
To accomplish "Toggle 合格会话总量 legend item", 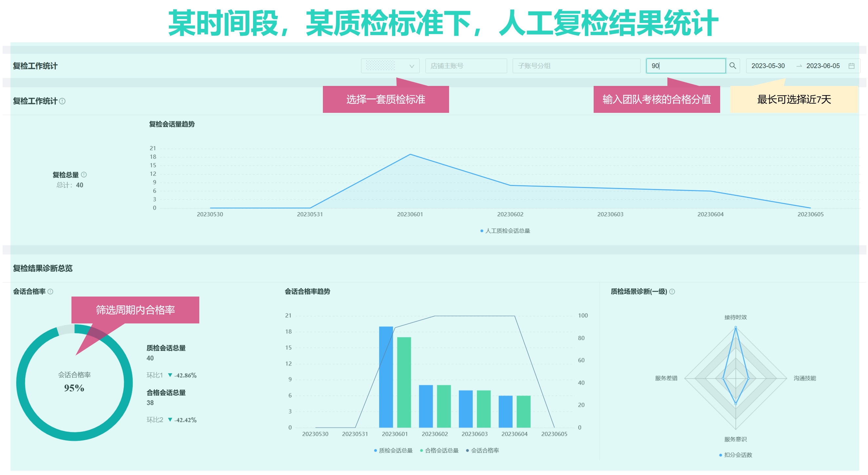I will tap(439, 451).
